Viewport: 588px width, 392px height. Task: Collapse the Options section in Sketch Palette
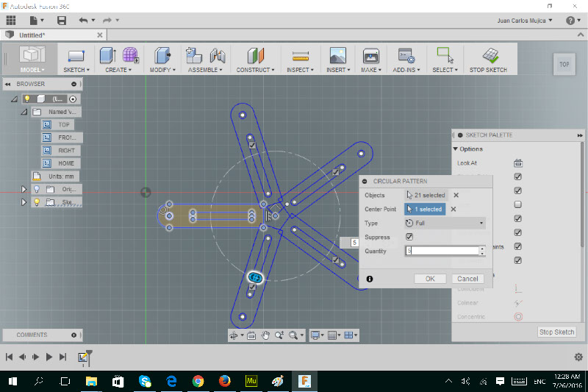point(455,149)
